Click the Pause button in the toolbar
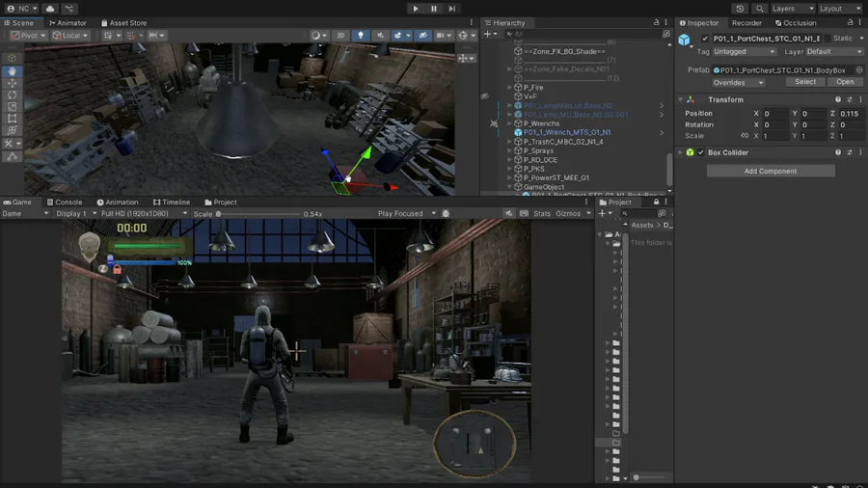Image resolution: width=868 pixels, height=488 pixels. 434,9
